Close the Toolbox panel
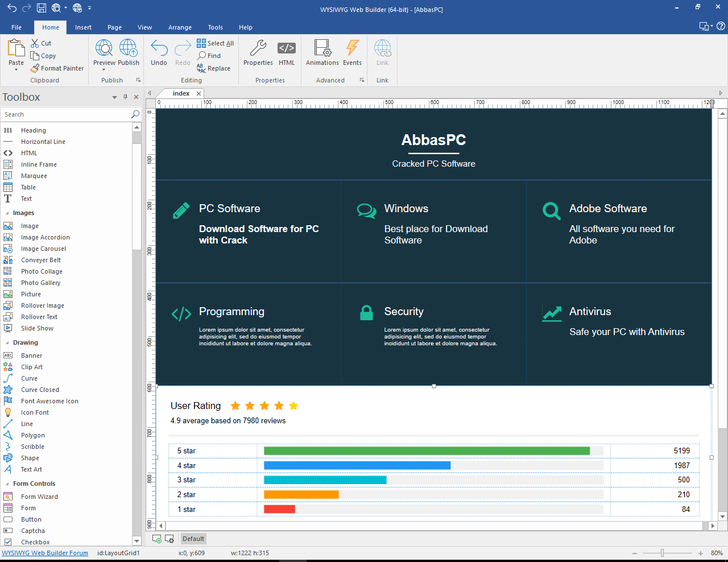The height and width of the screenshot is (562, 728). pos(136,97)
